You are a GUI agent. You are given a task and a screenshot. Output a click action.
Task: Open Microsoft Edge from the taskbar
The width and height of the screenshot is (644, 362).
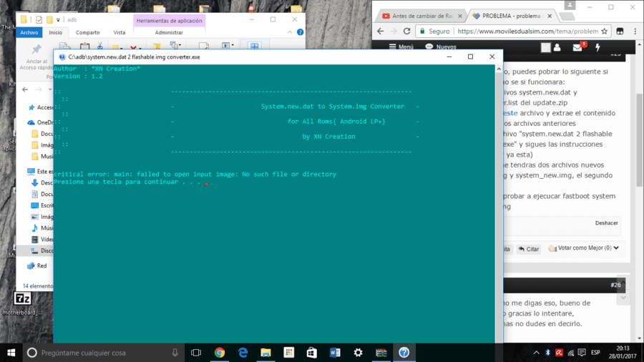pos(243,353)
